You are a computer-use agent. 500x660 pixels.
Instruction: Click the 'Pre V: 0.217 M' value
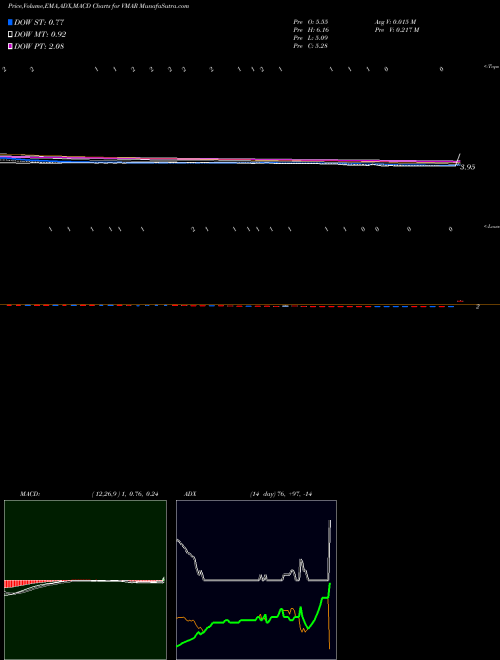click(398, 30)
